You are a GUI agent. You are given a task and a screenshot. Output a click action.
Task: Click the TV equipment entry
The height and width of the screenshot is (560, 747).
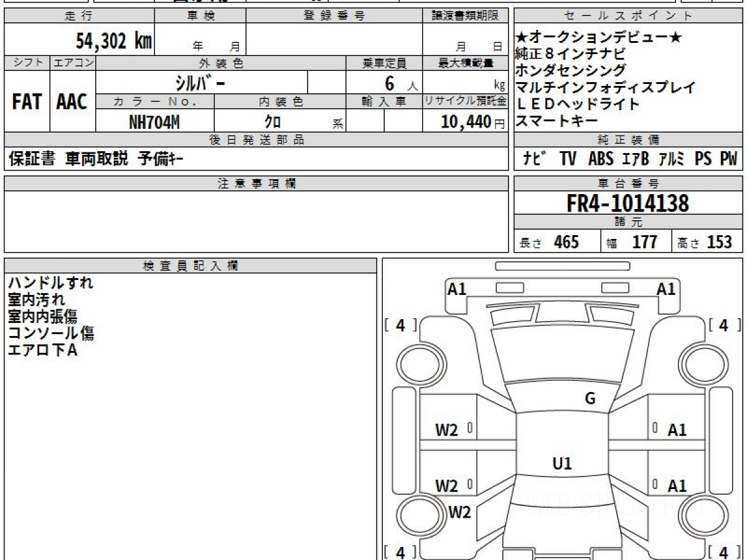tap(568, 159)
